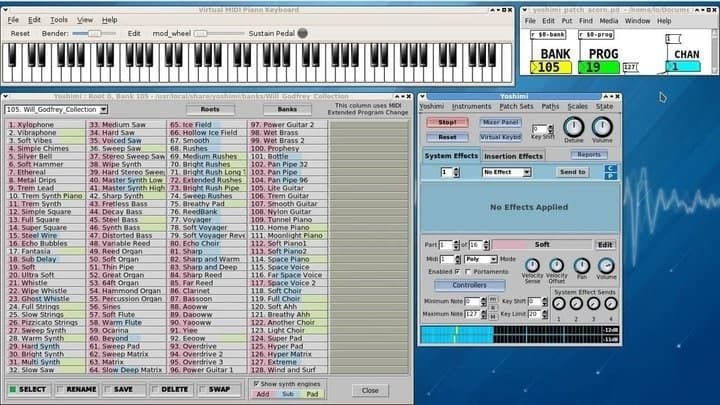Switch to the Insertion Effects tab
This screenshot has width=720, height=405.
click(x=513, y=156)
